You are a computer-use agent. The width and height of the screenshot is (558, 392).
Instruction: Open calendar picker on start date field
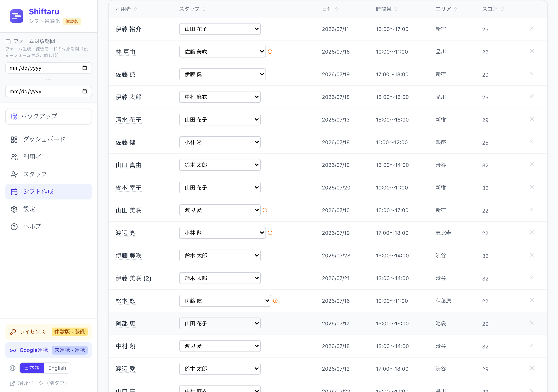(x=84, y=68)
